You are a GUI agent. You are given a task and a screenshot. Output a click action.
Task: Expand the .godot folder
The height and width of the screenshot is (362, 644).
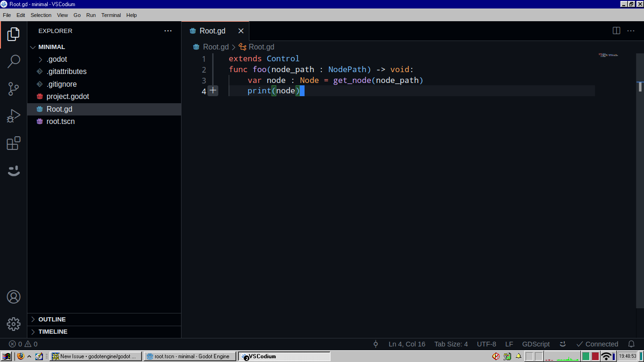39,59
